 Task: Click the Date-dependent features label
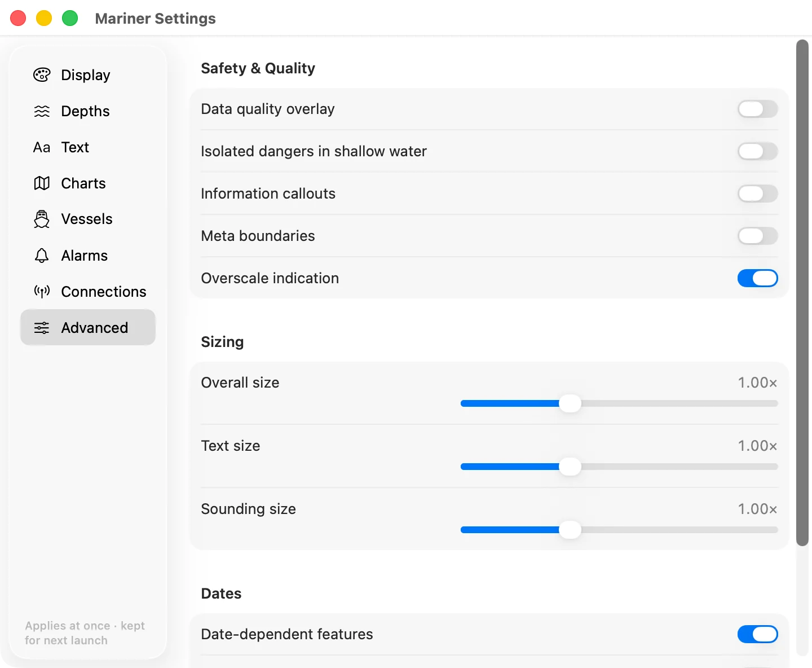[286, 634]
